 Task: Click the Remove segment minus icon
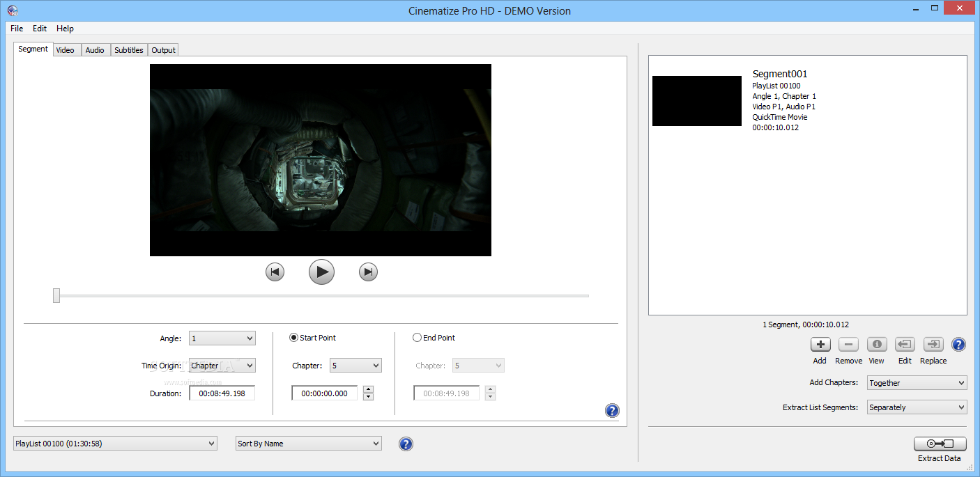pos(848,344)
